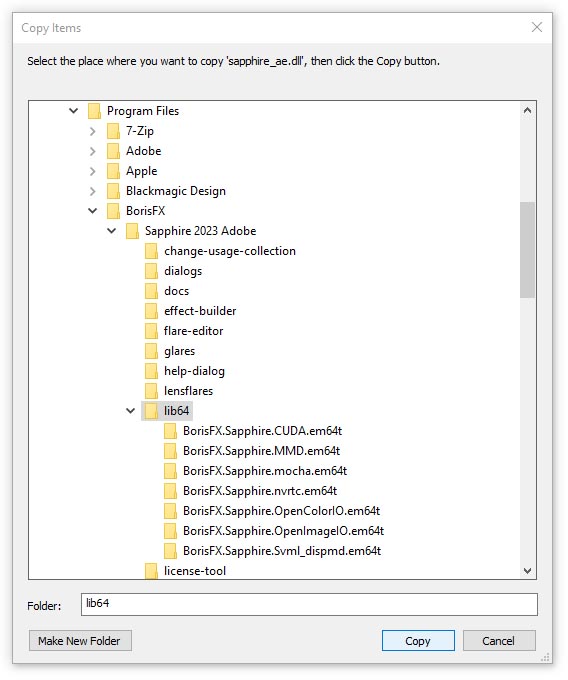Viewport: 568px width, 680px height.
Task: Click the lensflares folder icon
Action: point(151,391)
